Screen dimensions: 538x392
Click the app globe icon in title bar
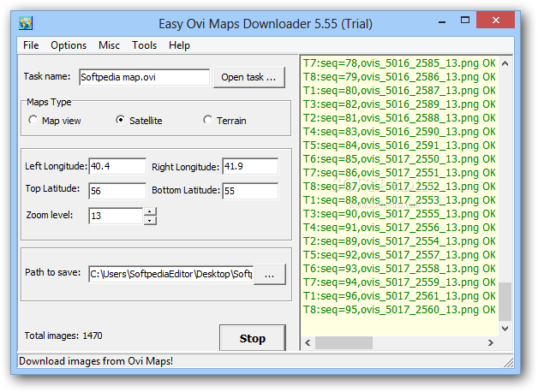click(26, 23)
